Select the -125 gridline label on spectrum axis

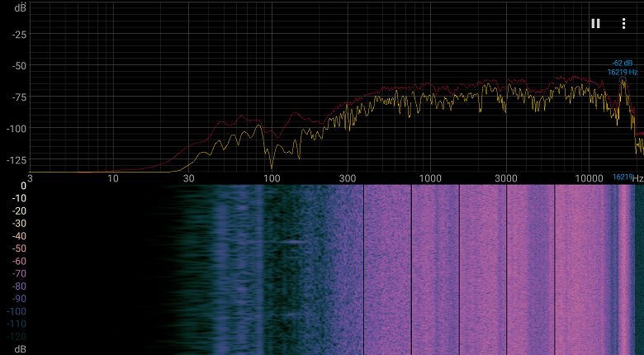pos(17,160)
